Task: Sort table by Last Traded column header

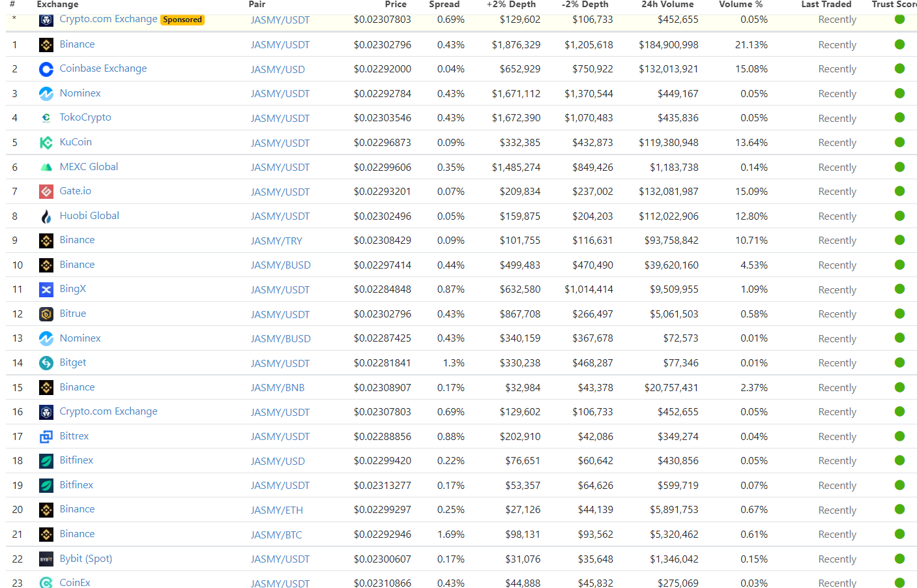Action: pos(826,5)
